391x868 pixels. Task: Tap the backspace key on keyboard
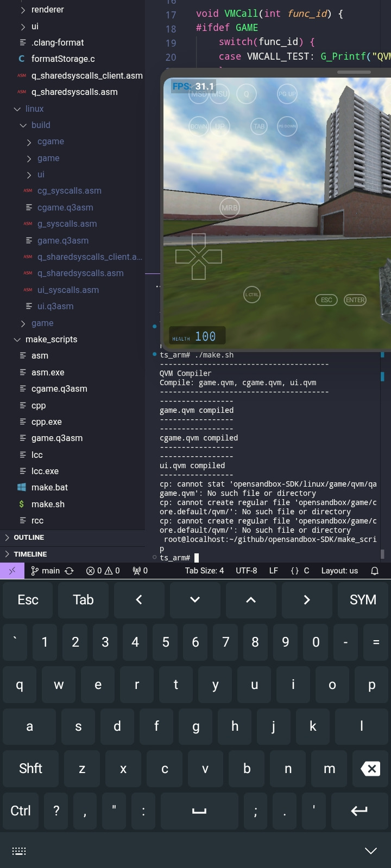370,769
